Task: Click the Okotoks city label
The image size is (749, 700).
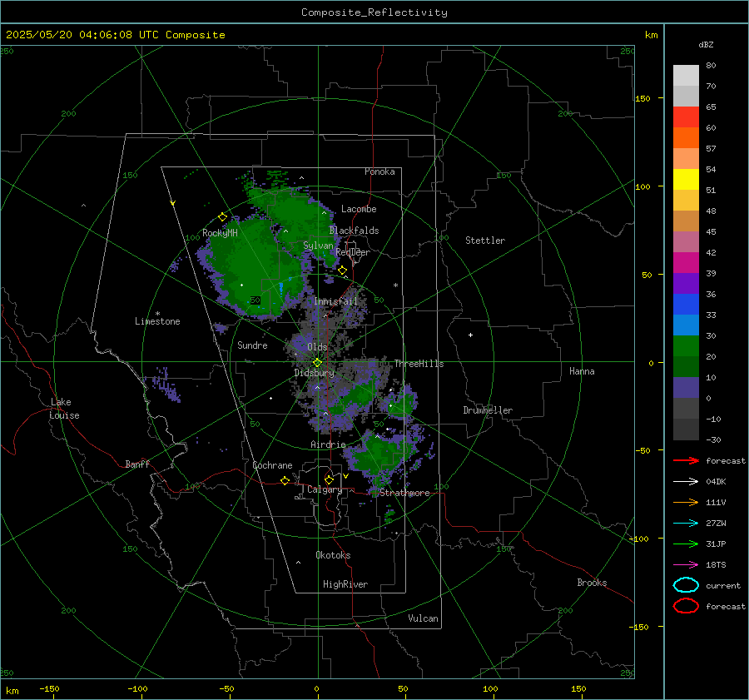Action: (333, 555)
